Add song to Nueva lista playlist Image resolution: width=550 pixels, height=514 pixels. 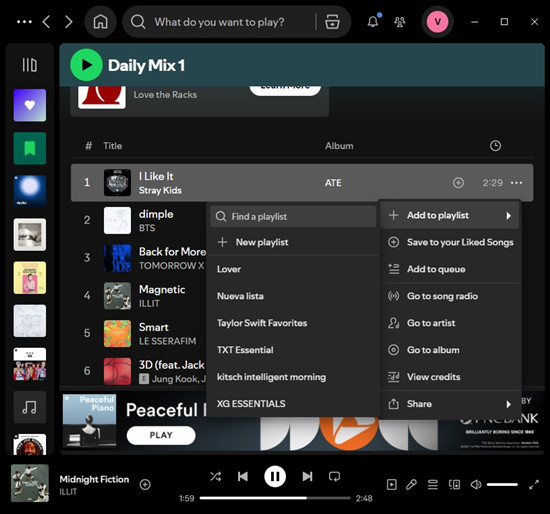click(293, 296)
